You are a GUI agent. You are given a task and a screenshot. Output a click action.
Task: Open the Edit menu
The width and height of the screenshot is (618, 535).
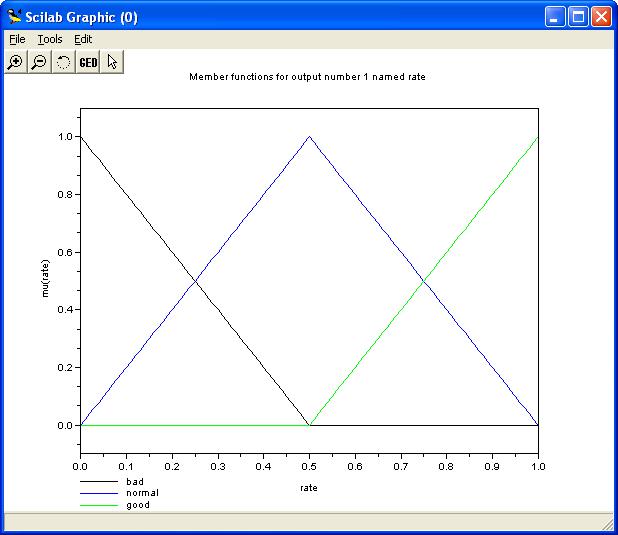(83, 39)
